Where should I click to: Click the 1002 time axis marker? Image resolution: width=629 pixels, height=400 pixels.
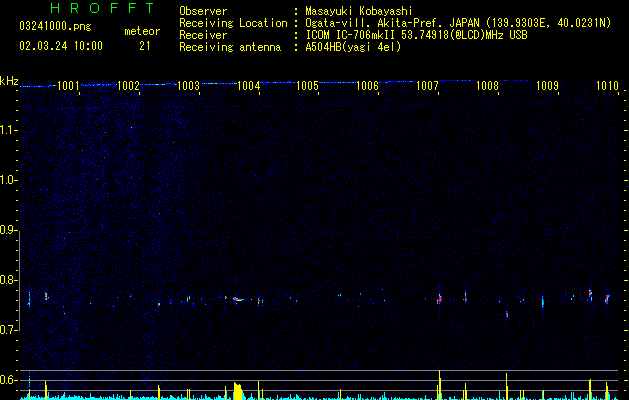click(x=128, y=86)
